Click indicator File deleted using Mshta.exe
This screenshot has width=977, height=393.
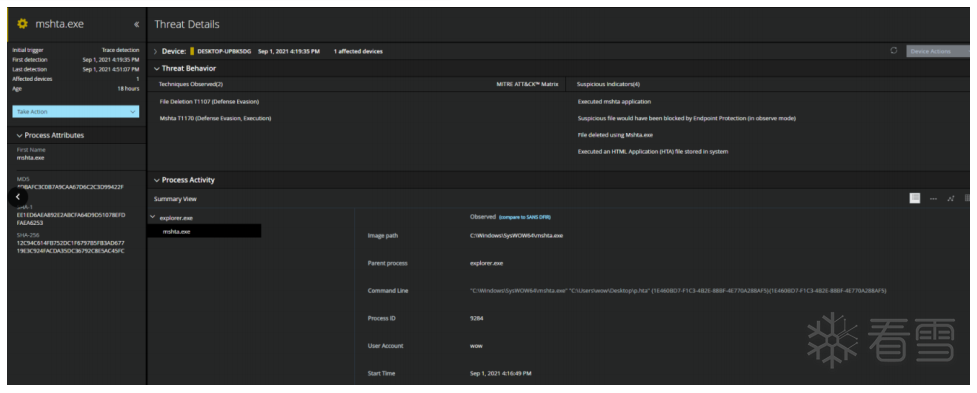(x=615, y=135)
